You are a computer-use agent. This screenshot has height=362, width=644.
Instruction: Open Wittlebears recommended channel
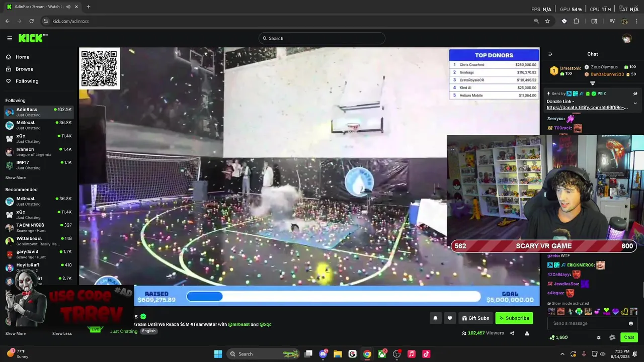click(39, 241)
